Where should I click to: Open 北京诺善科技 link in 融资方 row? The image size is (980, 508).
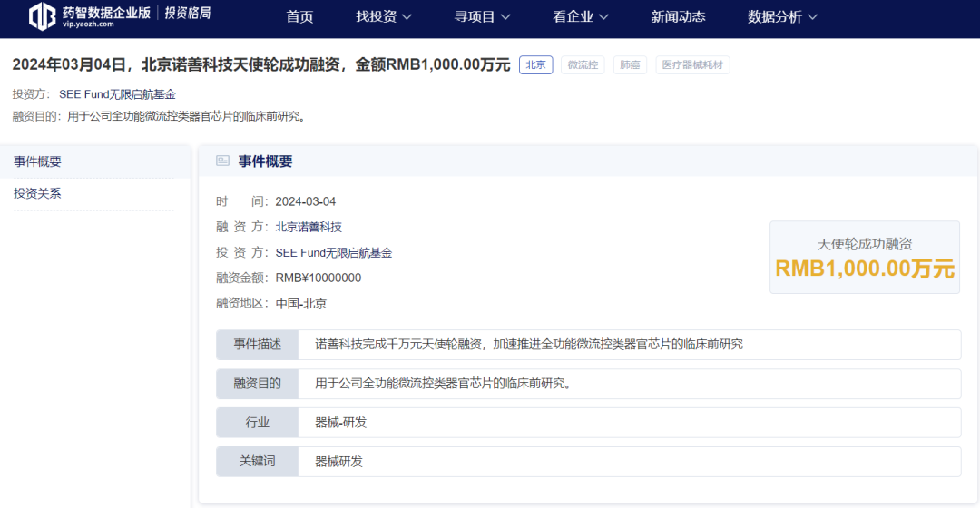coord(309,227)
